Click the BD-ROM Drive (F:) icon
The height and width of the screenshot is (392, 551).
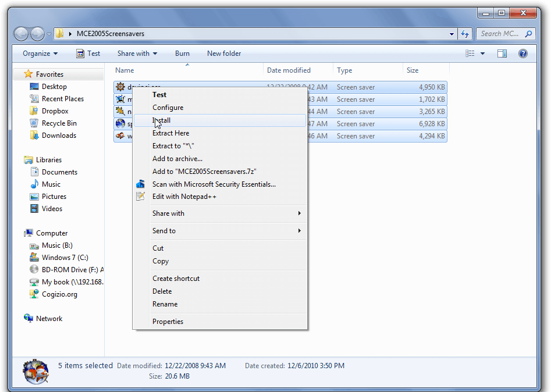point(34,270)
